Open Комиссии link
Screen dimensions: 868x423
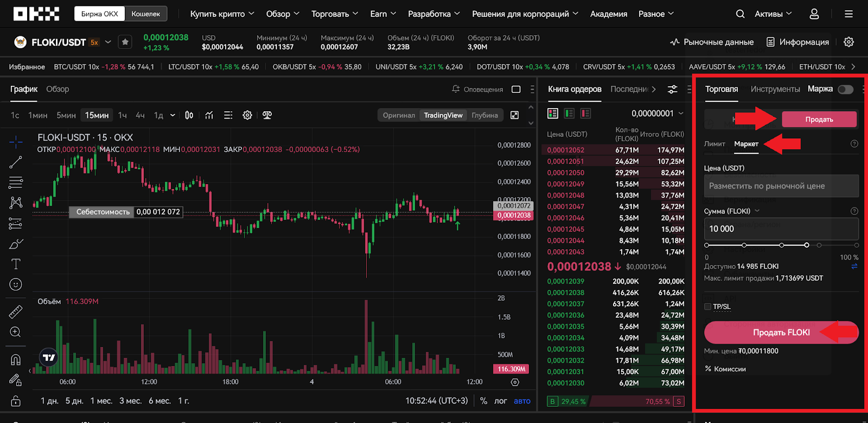tap(725, 369)
